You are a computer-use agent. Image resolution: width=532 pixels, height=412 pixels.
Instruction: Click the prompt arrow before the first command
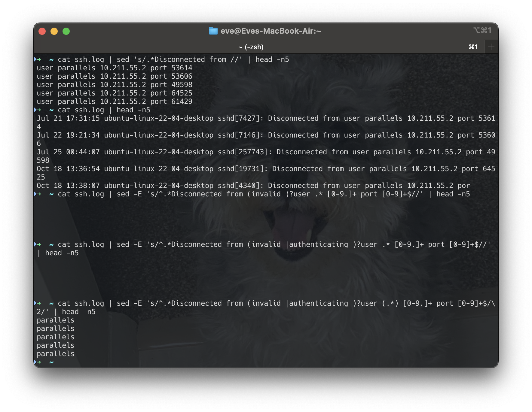point(38,59)
